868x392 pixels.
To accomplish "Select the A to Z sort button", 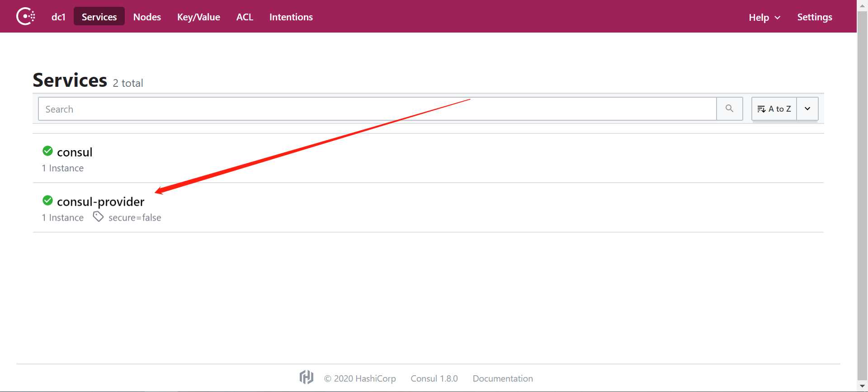I will pos(774,109).
